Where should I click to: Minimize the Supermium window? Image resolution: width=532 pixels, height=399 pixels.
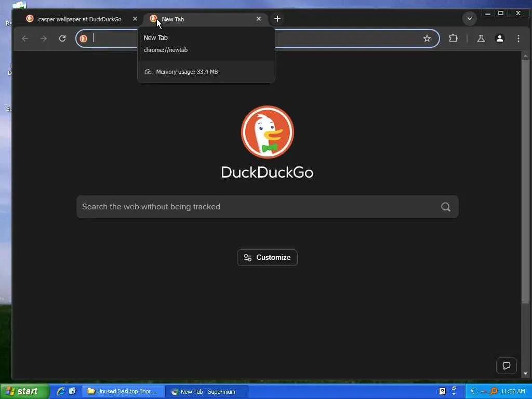[487, 14]
